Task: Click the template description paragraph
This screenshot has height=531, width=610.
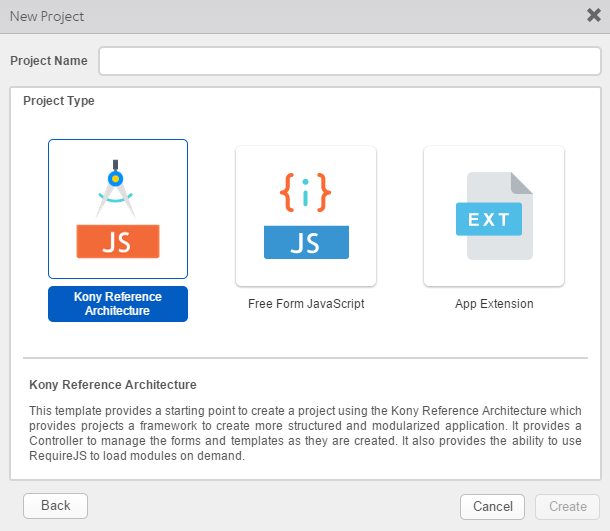Action: (305, 433)
